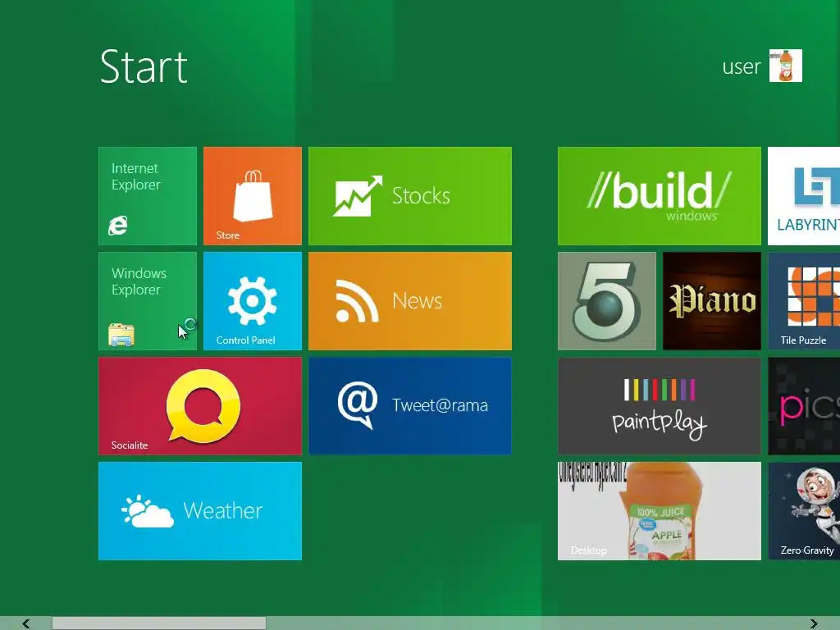Launch the Store tile

253,196
